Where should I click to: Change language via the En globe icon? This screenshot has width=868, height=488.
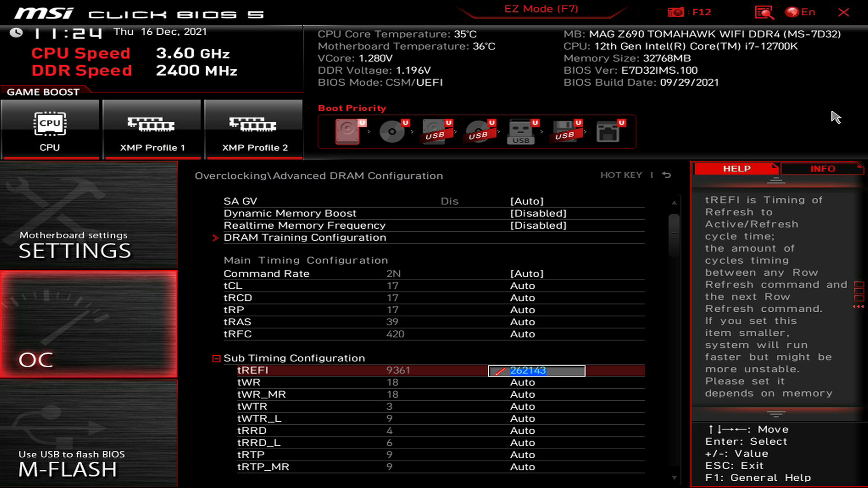[x=800, y=12]
